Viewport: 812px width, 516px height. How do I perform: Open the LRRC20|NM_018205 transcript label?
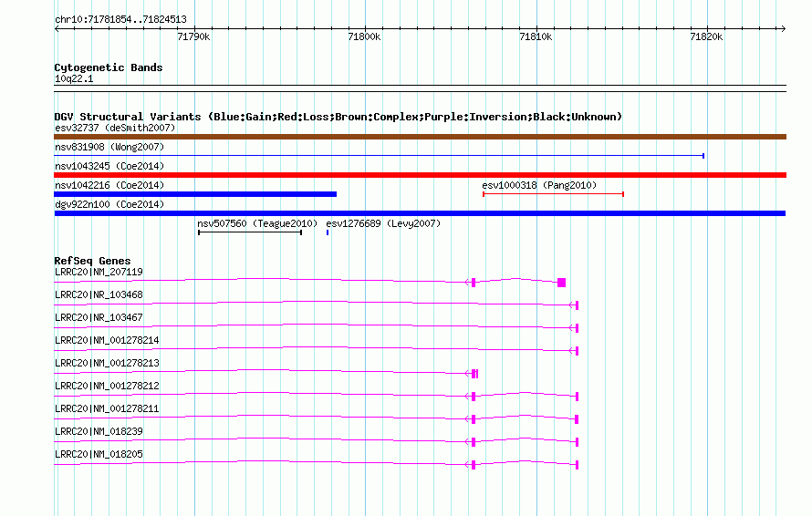click(99, 454)
